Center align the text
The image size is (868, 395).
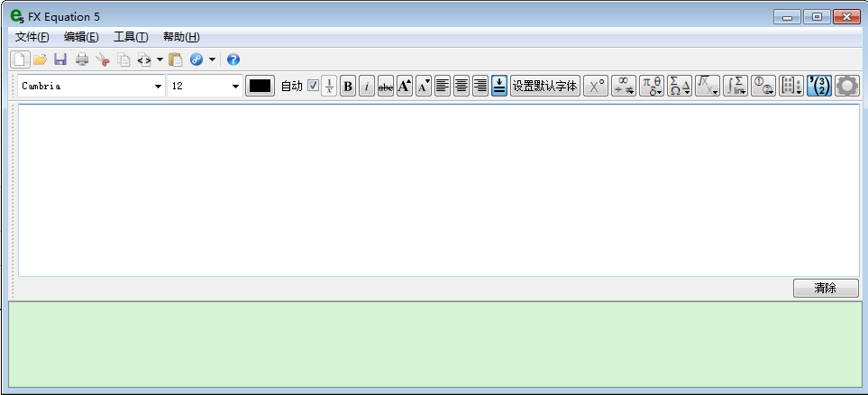(x=461, y=86)
